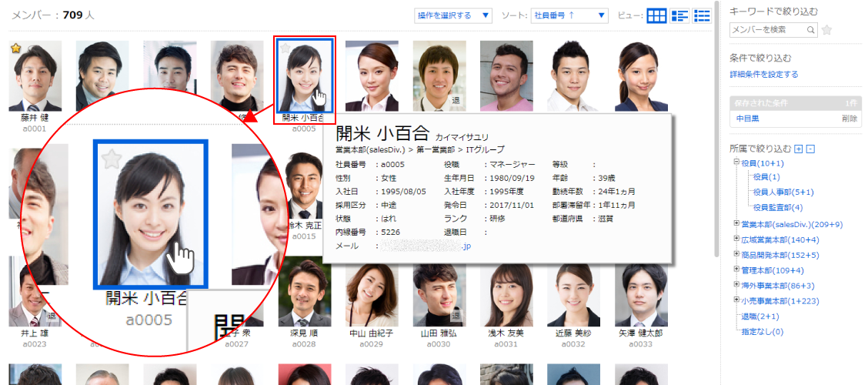The image size is (868, 385).
Task: Collapse the 役員(10+1) tree node
Action: [x=737, y=162]
